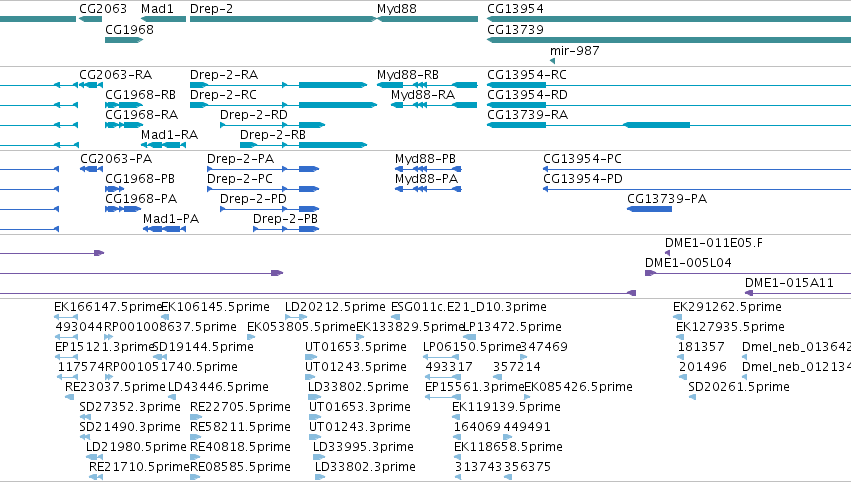The width and height of the screenshot is (851, 482).
Task: Select the LD43446.5prime EST label
Action: tap(218, 388)
